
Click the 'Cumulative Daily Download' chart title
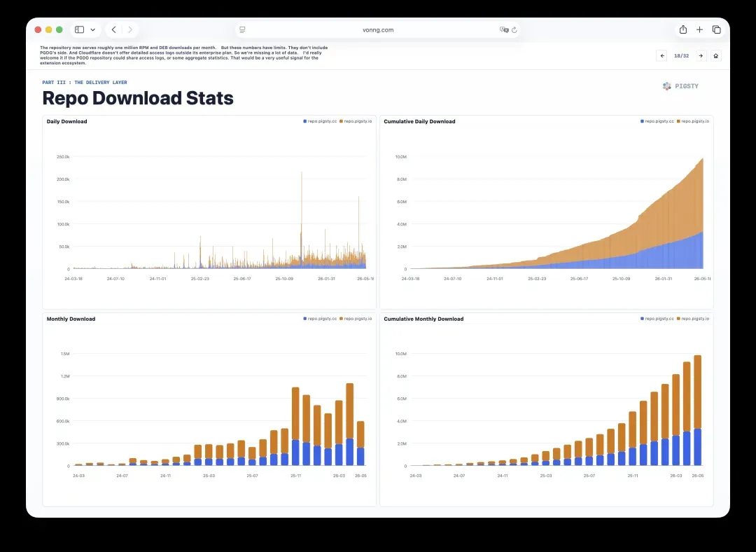[x=419, y=122]
